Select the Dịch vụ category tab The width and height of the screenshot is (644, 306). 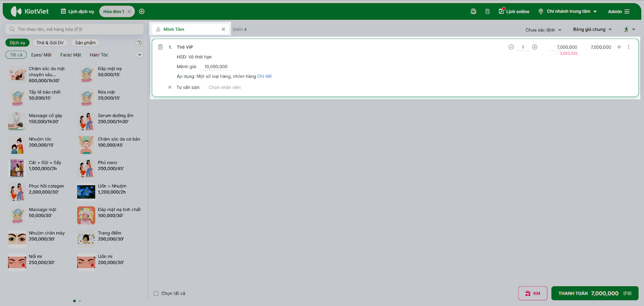click(x=17, y=43)
